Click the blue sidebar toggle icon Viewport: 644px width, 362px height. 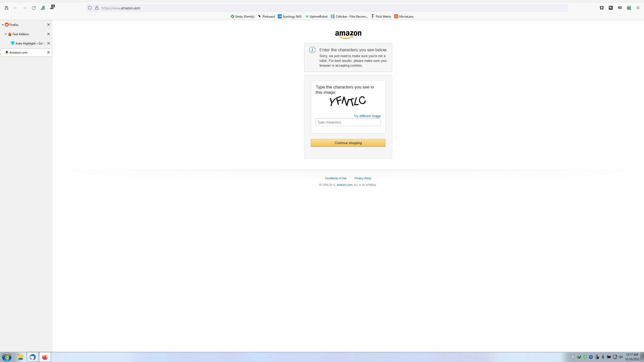tap(43, 8)
